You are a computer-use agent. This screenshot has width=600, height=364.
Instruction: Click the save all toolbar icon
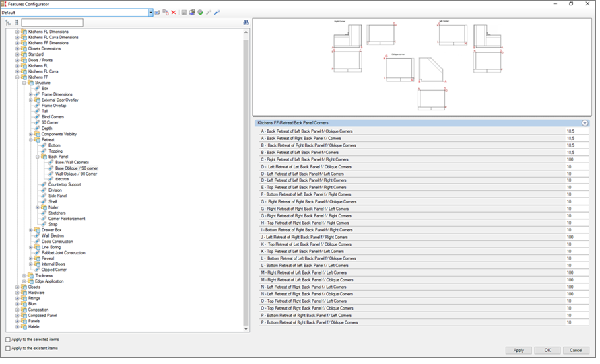tap(192, 13)
